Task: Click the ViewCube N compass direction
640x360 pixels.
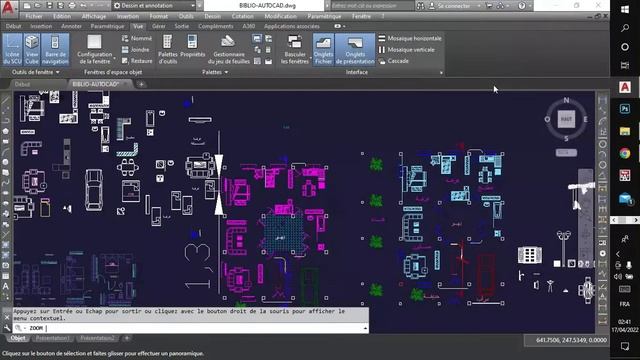Action: coord(566,100)
